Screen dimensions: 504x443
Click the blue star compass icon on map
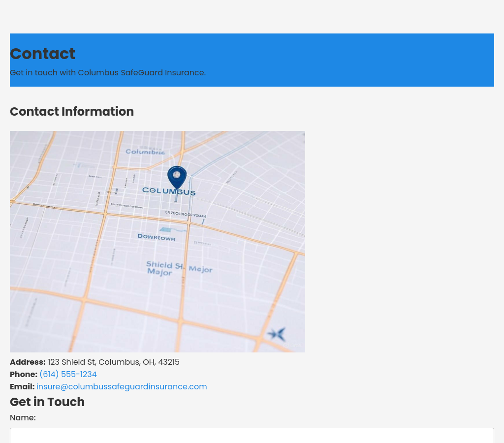pos(277,335)
